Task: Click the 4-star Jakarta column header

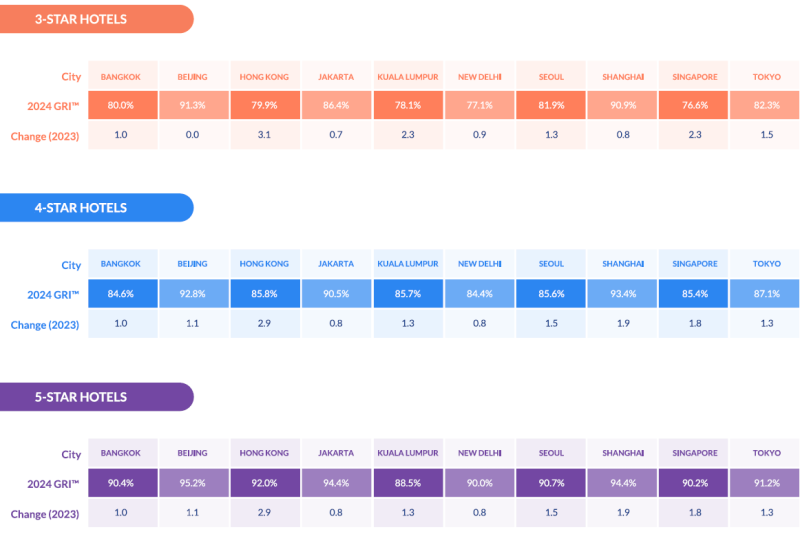Action: point(336,264)
